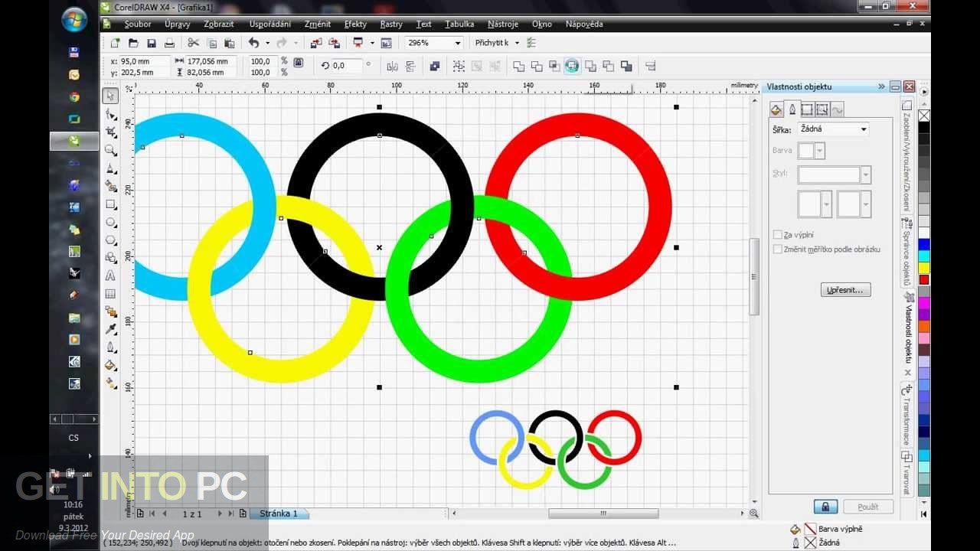Click the clock showing 10:16
The width and height of the screenshot is (980, 551).
pos(73,505)
